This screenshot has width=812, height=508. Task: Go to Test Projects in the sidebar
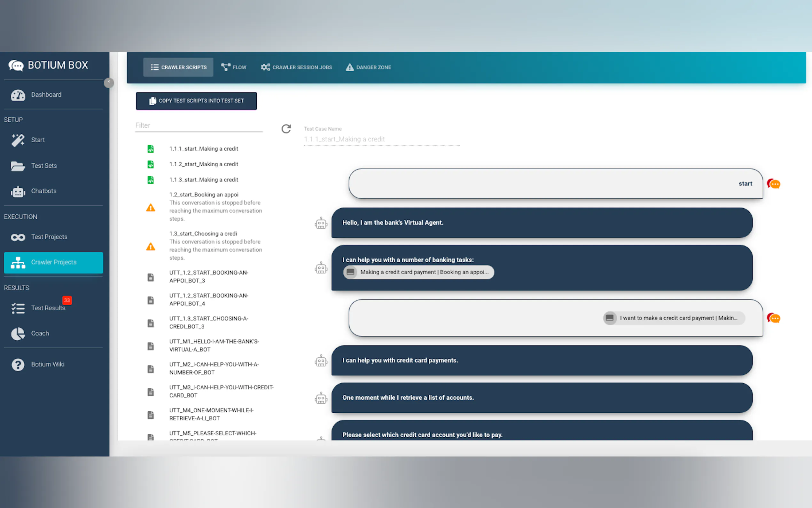point(49,237)
